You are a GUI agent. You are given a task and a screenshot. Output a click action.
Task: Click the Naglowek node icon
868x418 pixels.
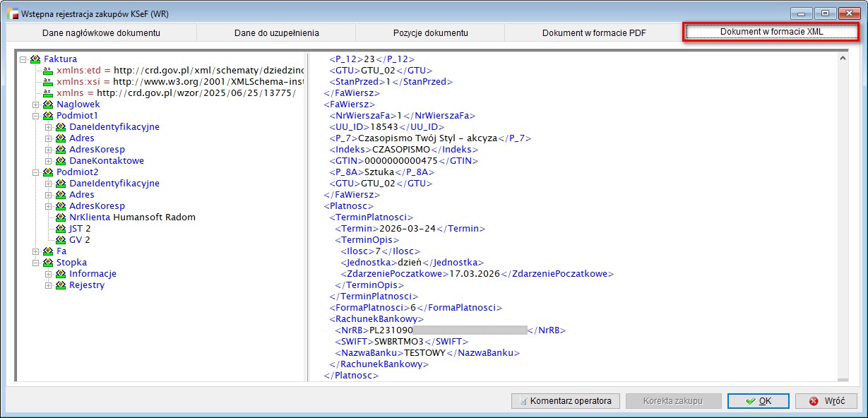point(48,104)
